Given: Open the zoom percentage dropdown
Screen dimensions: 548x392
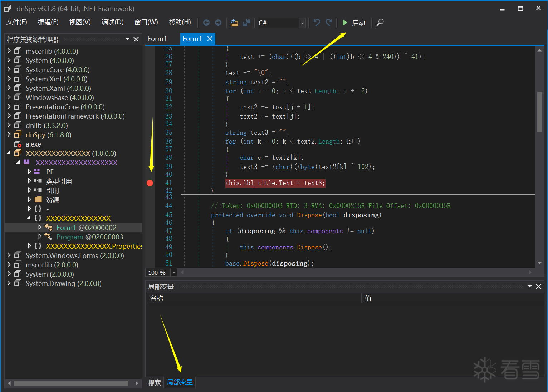Looking at the screenshot, I should point(174,273).
